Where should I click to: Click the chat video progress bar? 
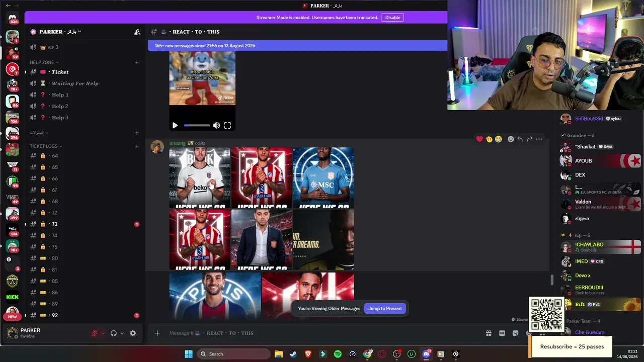coord(197,126)
